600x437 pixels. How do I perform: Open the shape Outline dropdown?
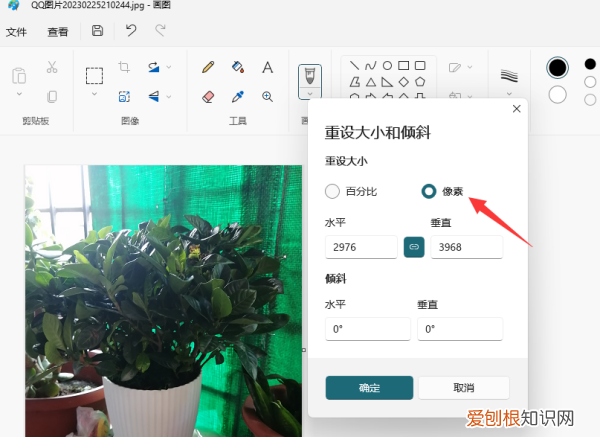tap(460, 67)
